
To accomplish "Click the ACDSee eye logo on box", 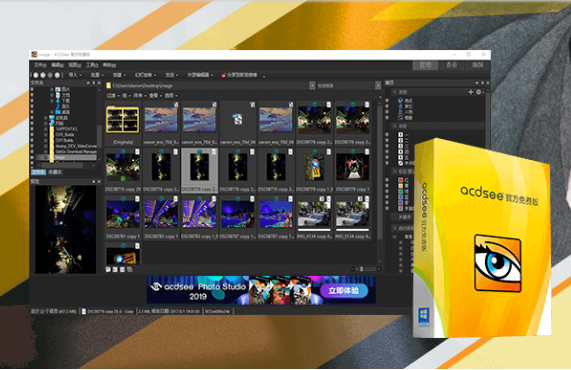I will [x=497, y=263].
